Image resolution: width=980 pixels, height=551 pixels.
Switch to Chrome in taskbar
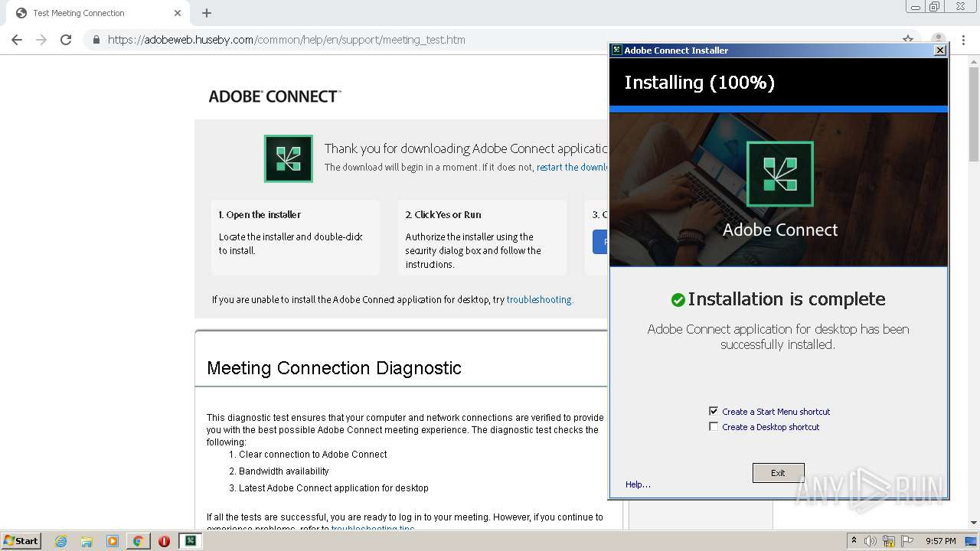point(138,541)
